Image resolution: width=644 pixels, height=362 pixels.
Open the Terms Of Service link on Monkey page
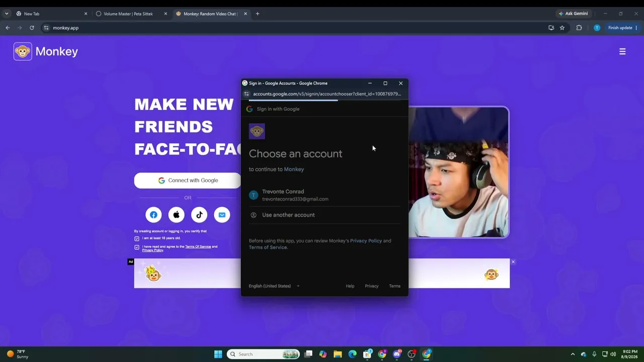[198, 246]
